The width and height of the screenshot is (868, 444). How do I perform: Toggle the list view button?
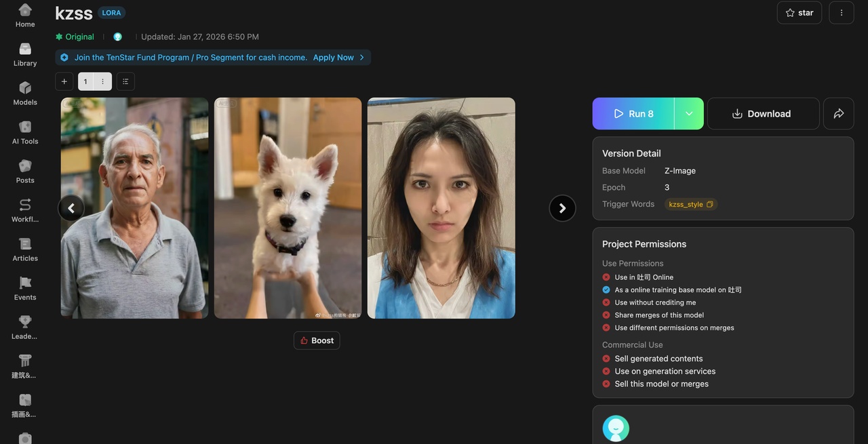[125, 81]
